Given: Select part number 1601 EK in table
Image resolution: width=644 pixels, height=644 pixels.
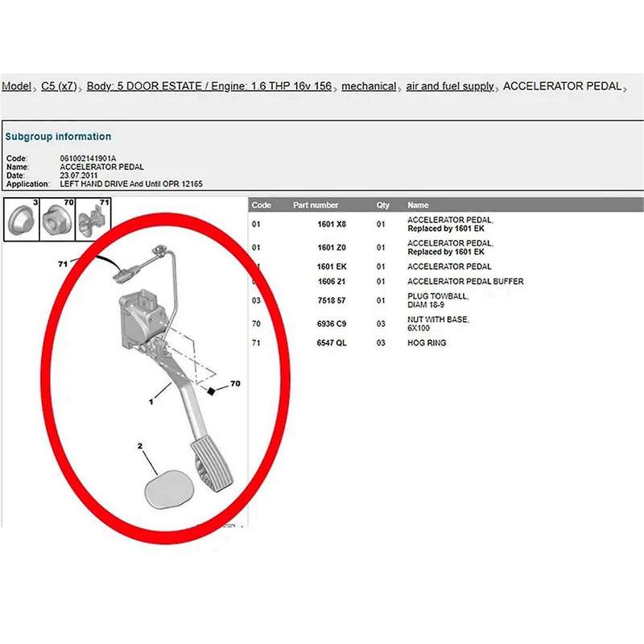Looking at the screenshot, I should coord(332,266).
